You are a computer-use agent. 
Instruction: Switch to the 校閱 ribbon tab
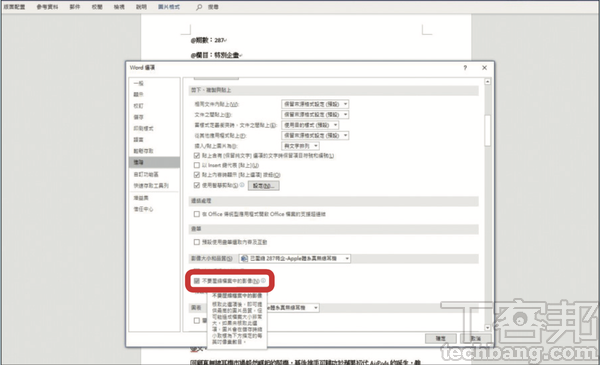(x=97, y=7)
